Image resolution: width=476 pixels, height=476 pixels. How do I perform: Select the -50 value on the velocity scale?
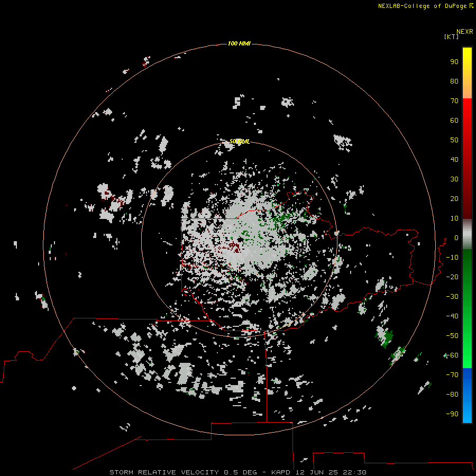(x=452, y=336)
